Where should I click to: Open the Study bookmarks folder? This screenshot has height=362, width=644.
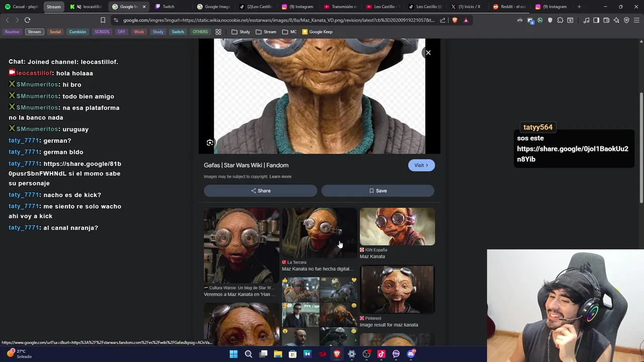(240, 32)
